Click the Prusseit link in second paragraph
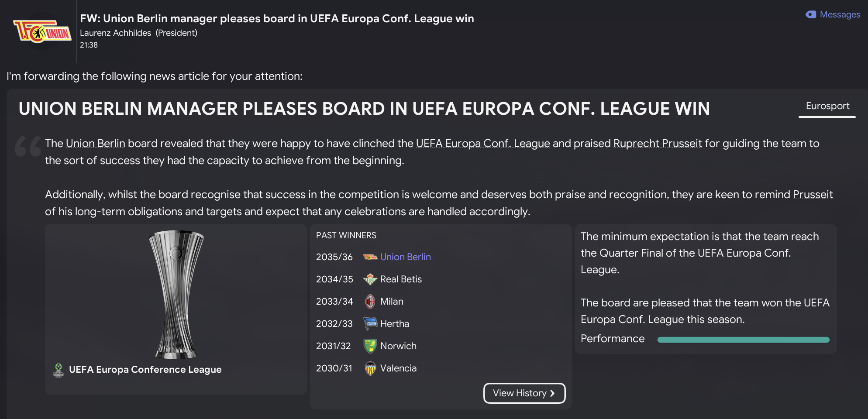This screenshot has width=868, height=419. pyautogui.click(x=813, y=195)
